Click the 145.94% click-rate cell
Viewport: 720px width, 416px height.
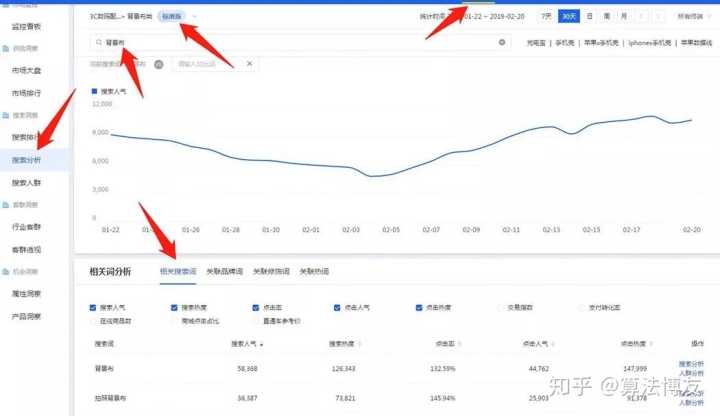(443, 398)
